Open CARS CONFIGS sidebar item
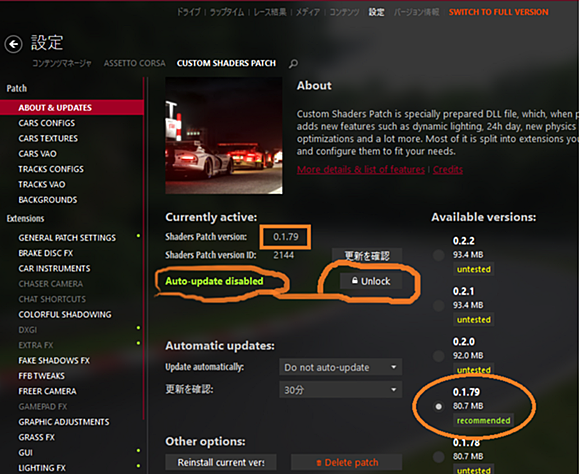586x474 pixels. click(47, 123)
